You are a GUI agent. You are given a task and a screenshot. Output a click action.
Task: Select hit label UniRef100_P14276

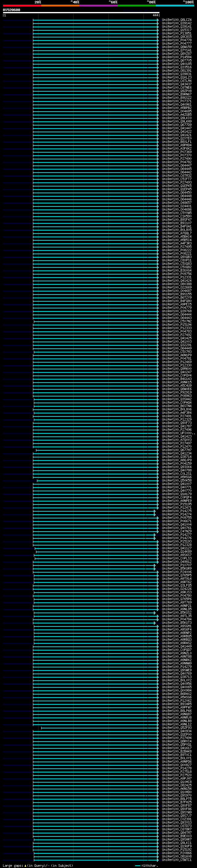coord(177,538)
